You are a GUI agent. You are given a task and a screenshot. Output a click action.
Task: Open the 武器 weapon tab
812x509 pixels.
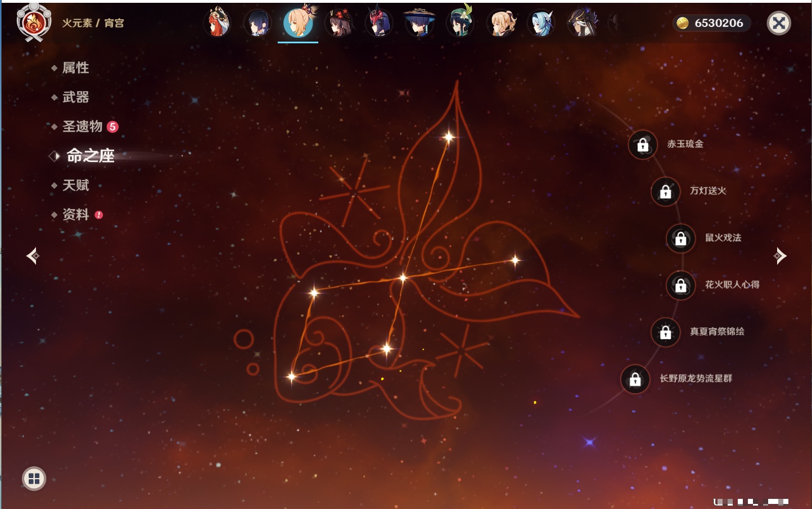coord(75,97)
